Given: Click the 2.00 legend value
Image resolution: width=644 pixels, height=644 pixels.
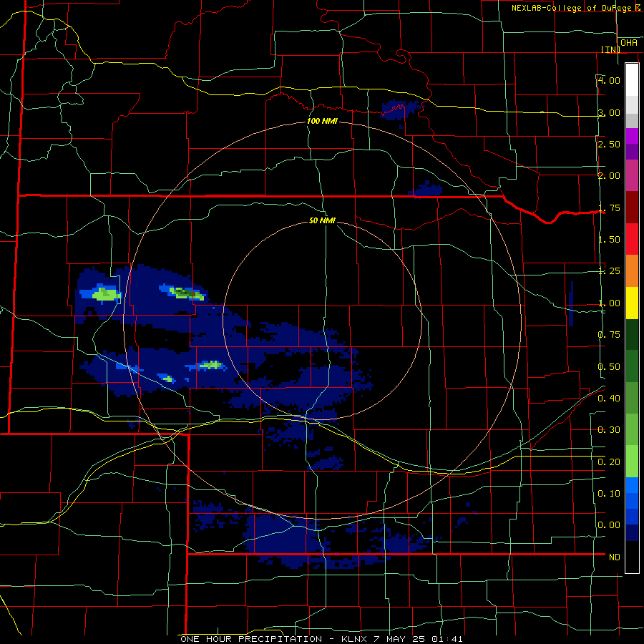Looking at the screenshot, I should [609, 176].
